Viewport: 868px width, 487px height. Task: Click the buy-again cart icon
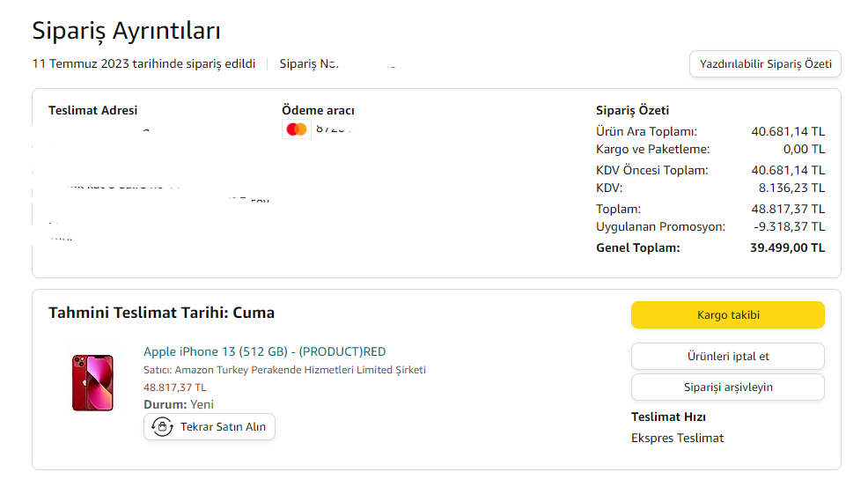pyautogui.click(x=162, y=426)
